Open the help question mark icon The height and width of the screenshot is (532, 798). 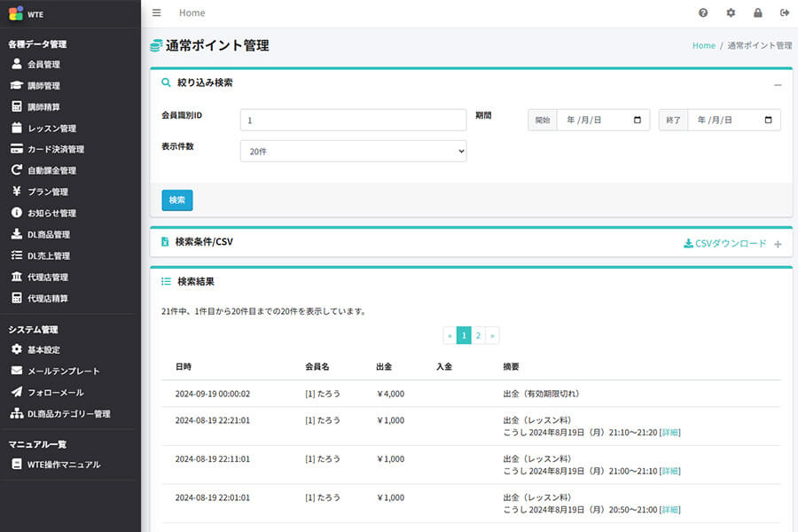click(703, 13)
